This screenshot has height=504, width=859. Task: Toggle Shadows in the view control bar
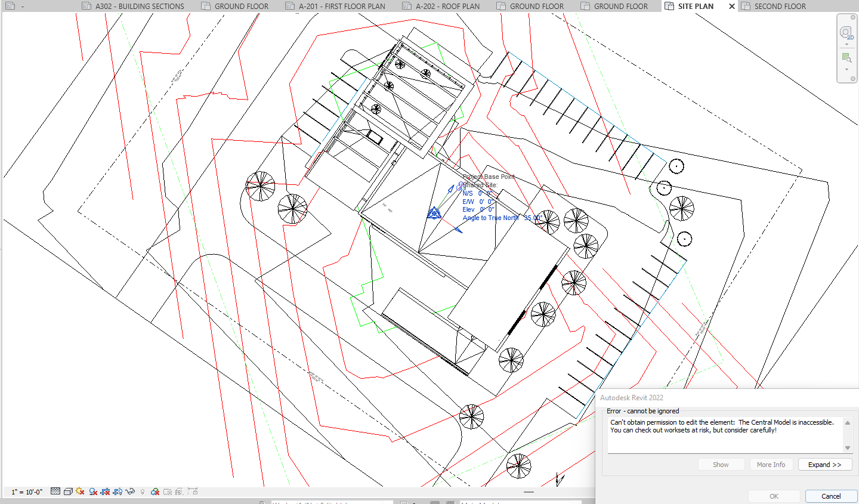point(93,491)
